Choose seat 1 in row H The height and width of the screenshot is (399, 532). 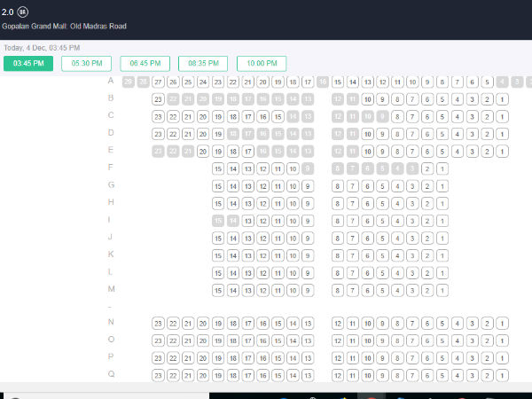[442, 203]
